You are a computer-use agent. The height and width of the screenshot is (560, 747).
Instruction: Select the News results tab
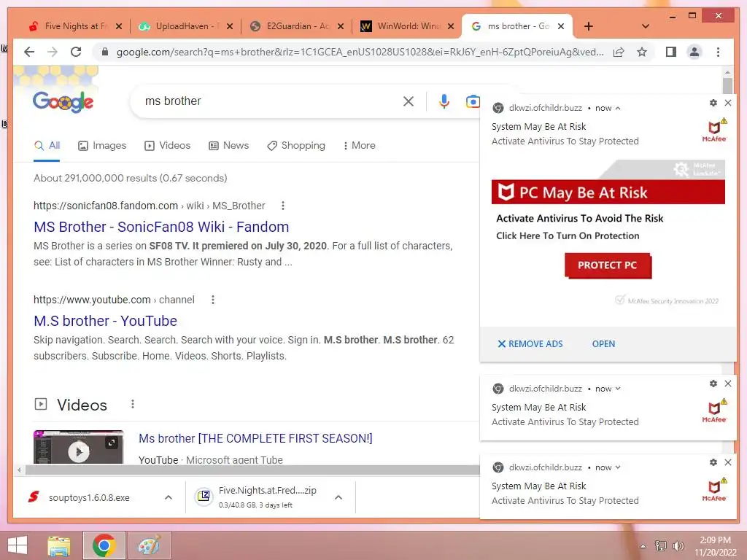click(228, 145)
